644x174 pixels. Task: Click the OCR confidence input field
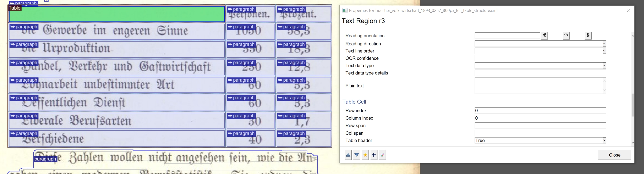point(540,58)
